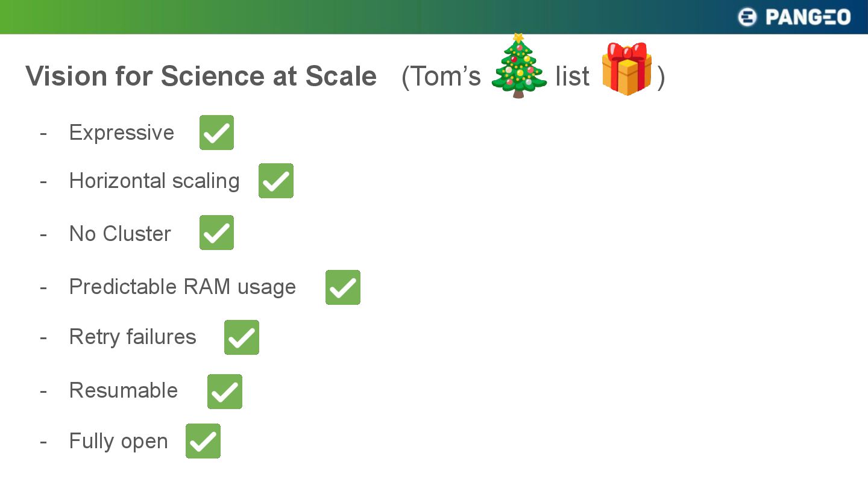Click the PANGEO wordmark text
This screenshot has width=868, height=488.
coord(808,17)
